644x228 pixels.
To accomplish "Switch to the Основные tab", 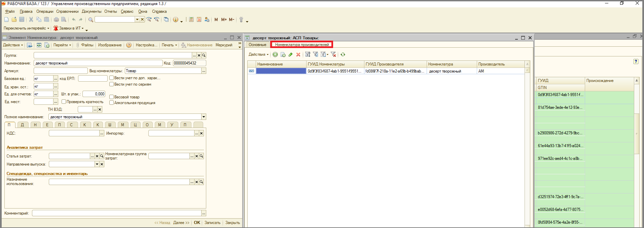I will point(257,45).
